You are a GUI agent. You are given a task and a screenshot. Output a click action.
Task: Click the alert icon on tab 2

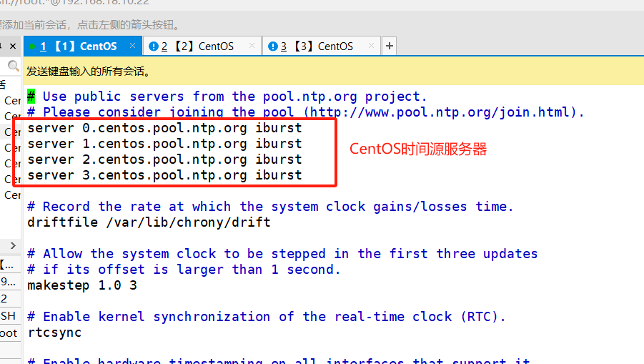[x=153, y=46]
